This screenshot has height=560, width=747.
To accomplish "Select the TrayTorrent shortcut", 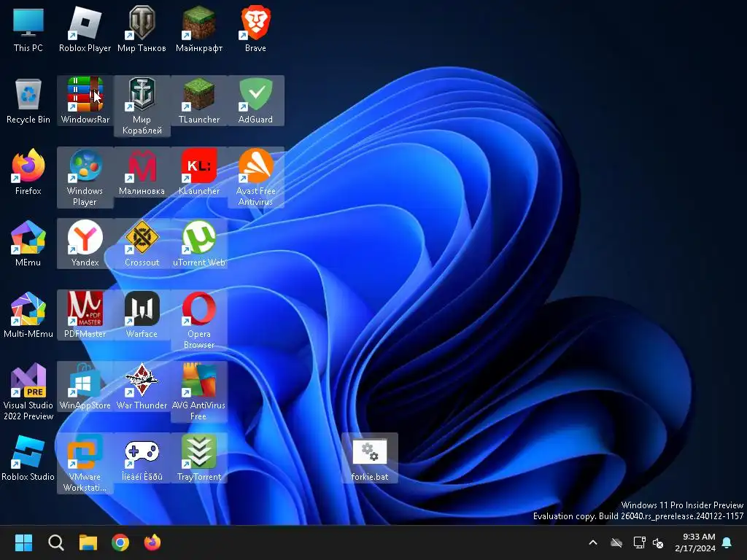I will coord(198,458).
